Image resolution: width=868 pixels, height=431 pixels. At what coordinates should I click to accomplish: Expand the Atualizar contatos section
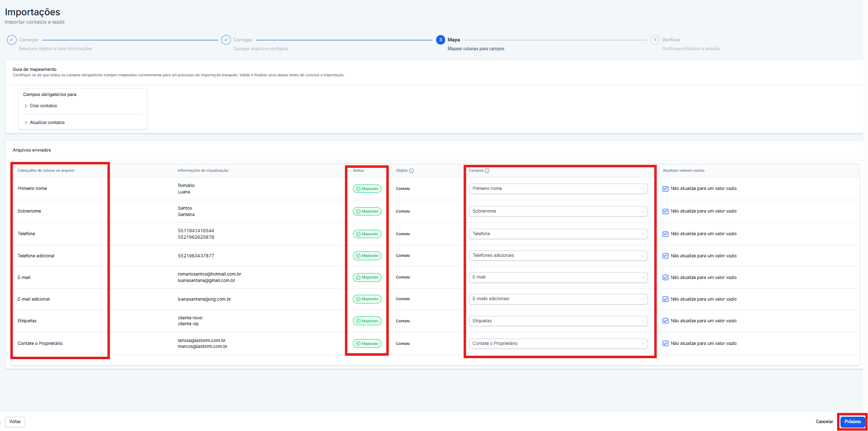(x=47, y=123)
